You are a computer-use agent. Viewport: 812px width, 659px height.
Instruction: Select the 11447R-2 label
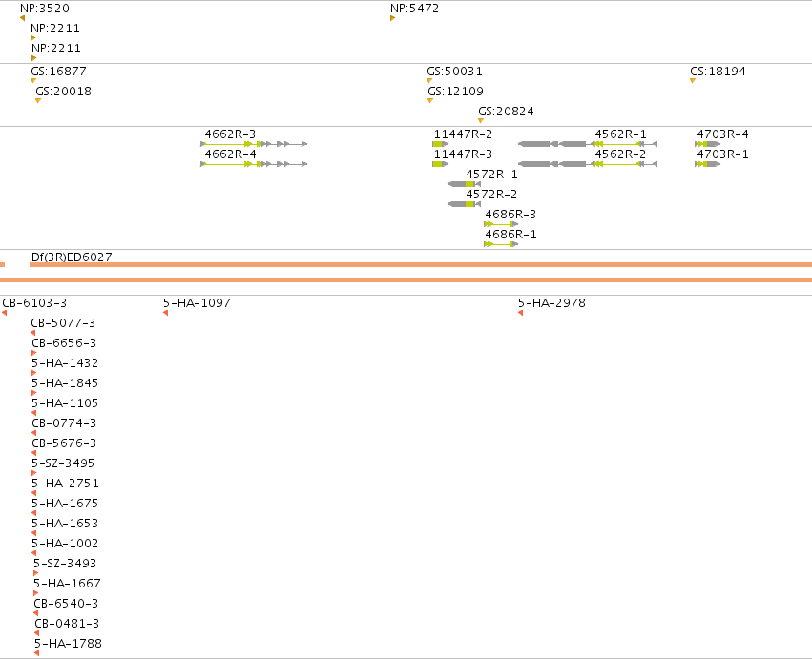click(x=463, y=134)
